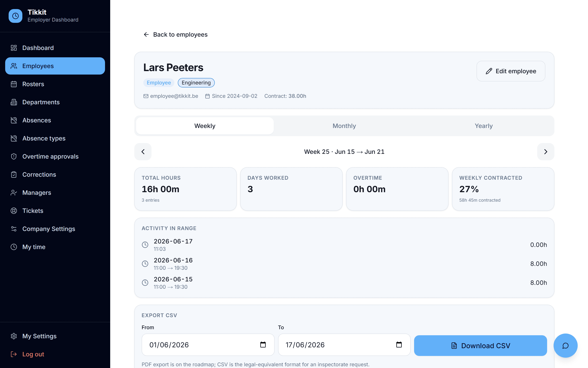This screenshot has width=588, height=368.
Task: Click the Rosters calendar icon
Action: coord(14,84)
